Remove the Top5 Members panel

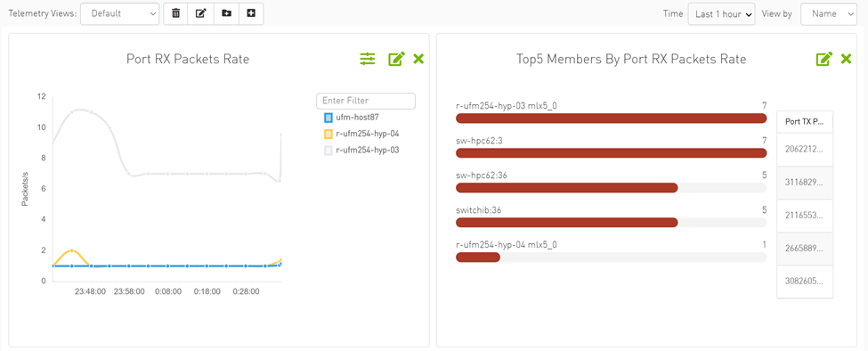tap(846, 59)
